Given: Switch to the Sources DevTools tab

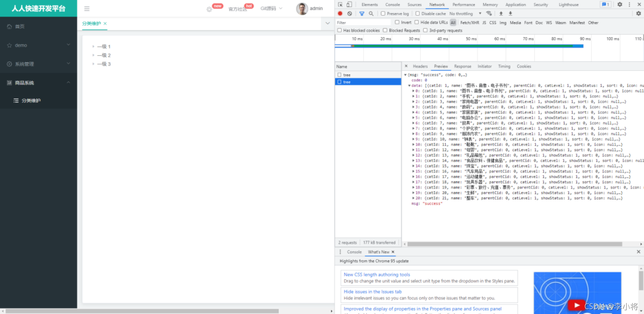Looking at the screenshot, I should coord(414,4).
